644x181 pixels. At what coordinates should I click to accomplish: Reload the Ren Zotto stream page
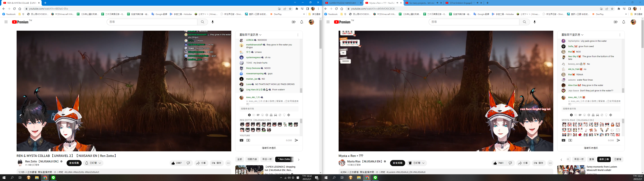click(14, 9)
